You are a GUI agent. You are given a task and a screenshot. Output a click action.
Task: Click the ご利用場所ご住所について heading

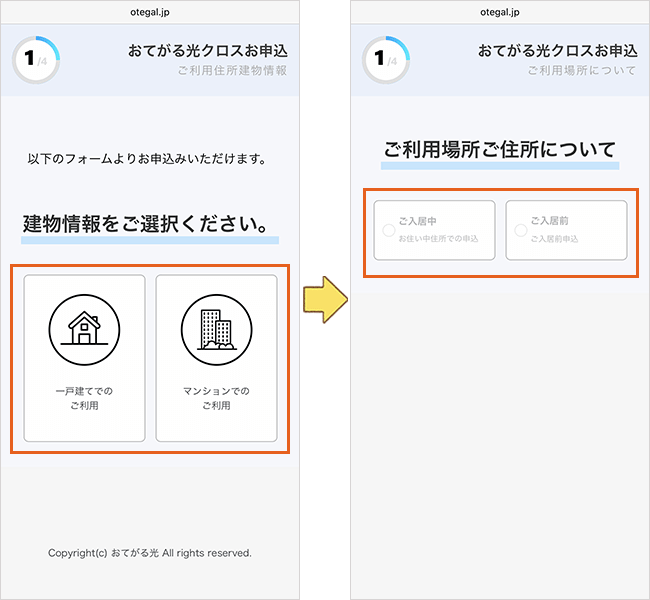pyautogui.click(x=500, y=150)
